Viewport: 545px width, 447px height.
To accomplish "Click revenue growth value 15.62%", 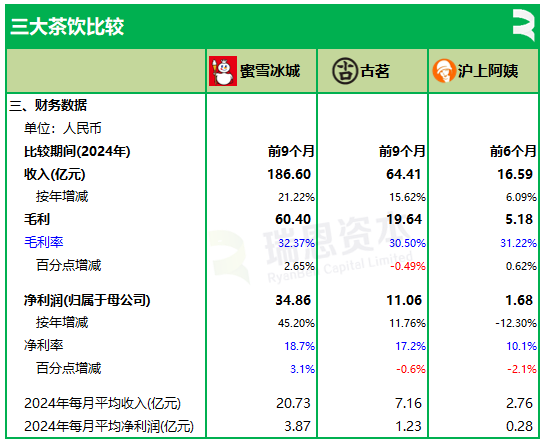I will click(407, 197).
